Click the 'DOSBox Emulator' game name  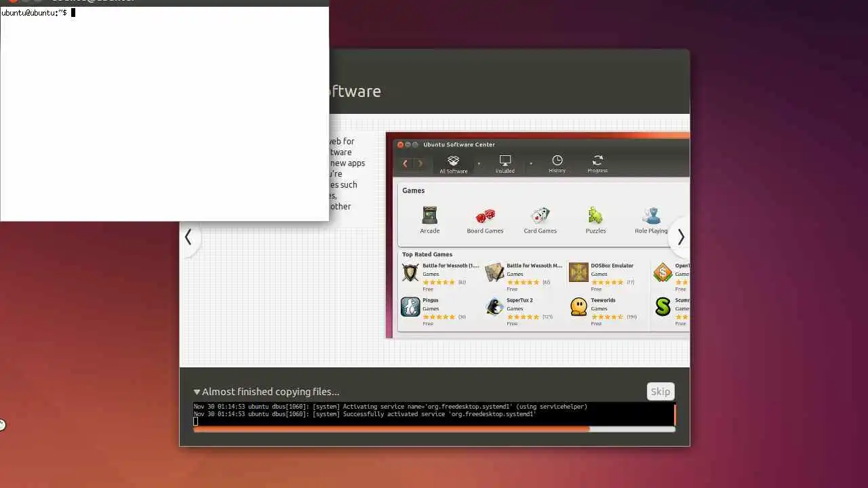(612, 266)
